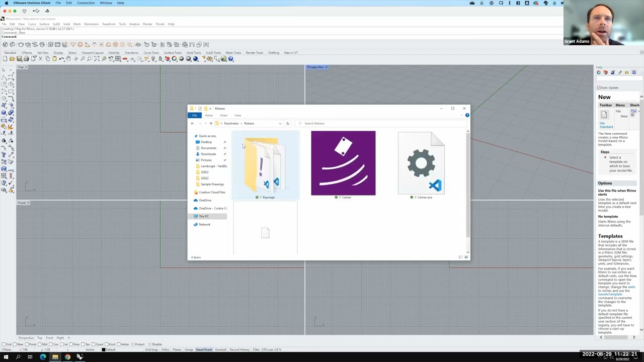Open the Explorer File tab
644x362 pixels.
point(195,116)
